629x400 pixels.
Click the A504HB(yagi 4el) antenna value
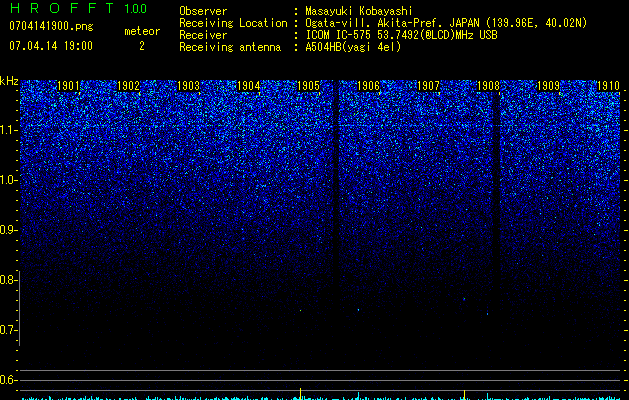[353, 47]
